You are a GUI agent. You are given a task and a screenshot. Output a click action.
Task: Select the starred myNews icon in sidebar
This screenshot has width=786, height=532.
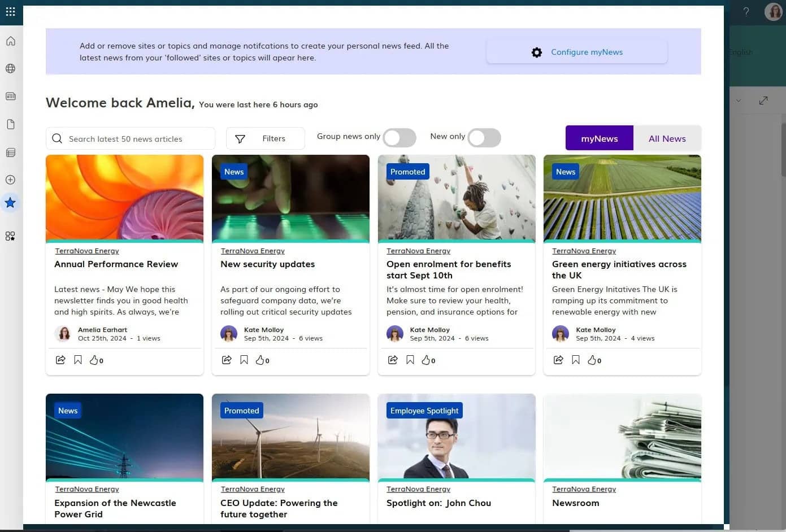click(x=11, y=203)
